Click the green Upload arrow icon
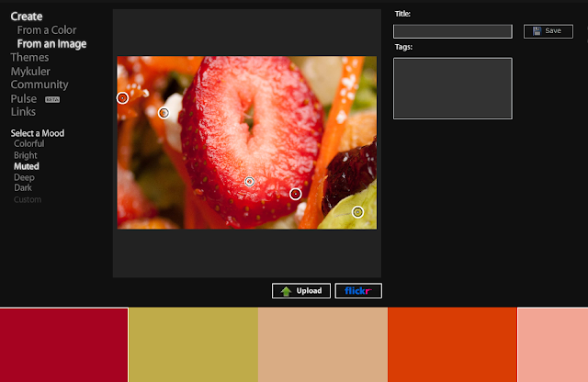This screenshot has height=382, width=588. point(286,291)
